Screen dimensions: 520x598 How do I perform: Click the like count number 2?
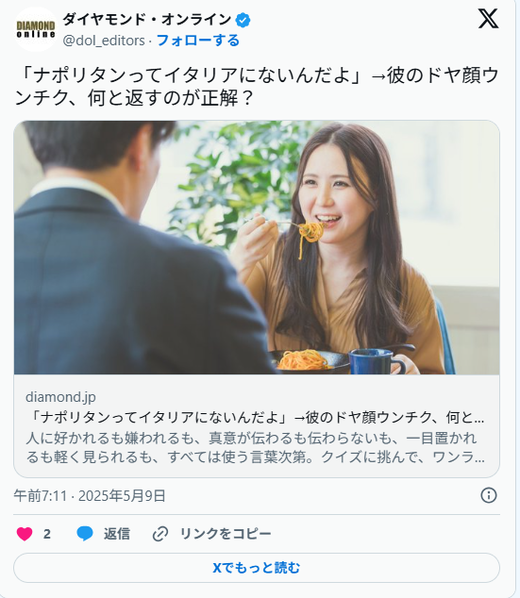(47, 534)
